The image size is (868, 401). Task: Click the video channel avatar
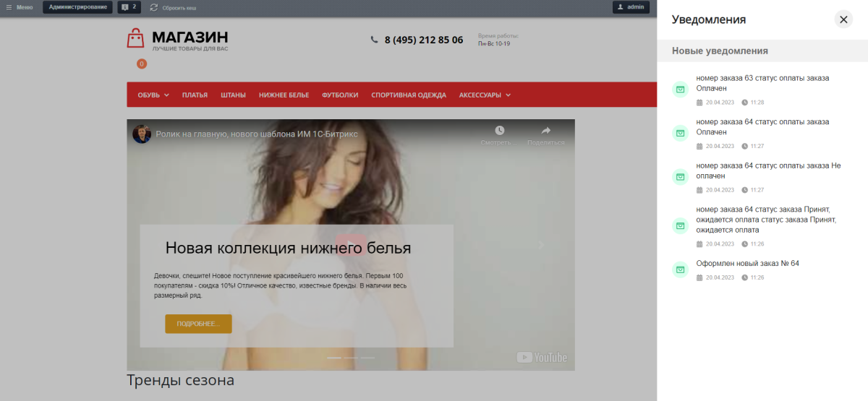pos(142,134)
